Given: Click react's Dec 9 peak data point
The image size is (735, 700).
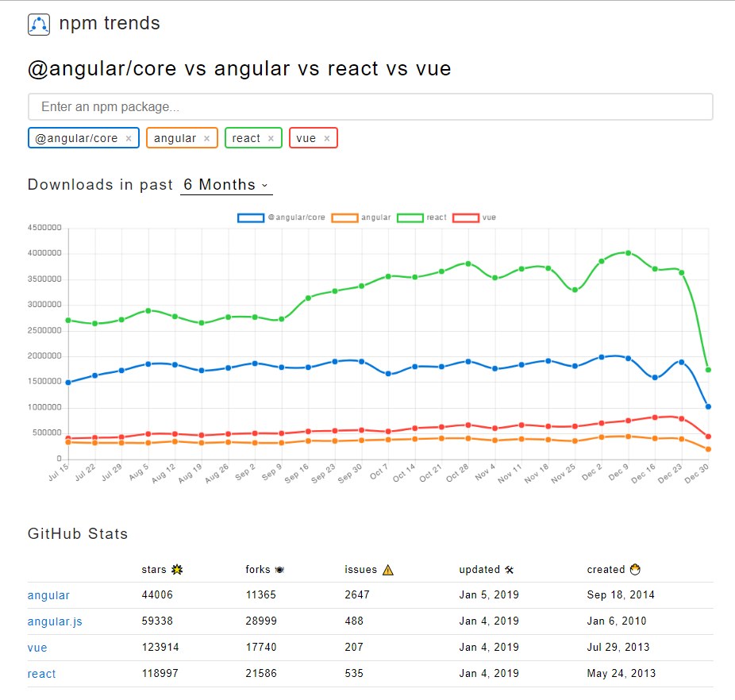Looking at the screenshot, I should [x=629, y=253].
